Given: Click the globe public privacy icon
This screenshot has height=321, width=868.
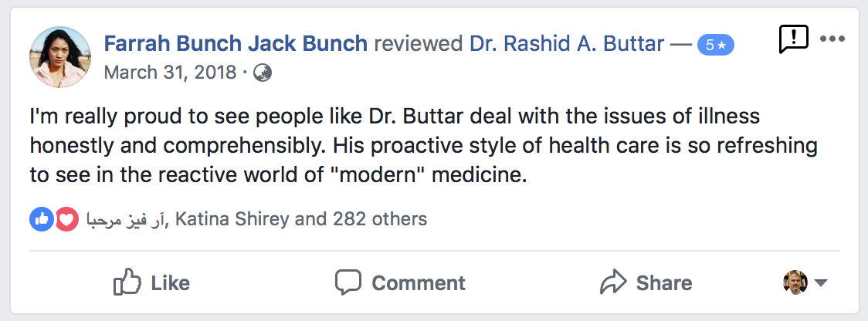Looking at the screenshot, I should point(263,73).
